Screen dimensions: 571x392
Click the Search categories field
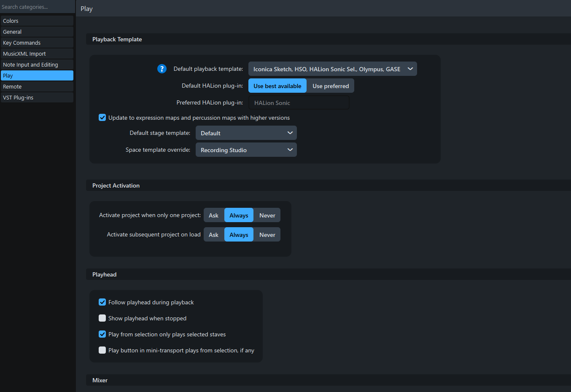pos(37,7)
